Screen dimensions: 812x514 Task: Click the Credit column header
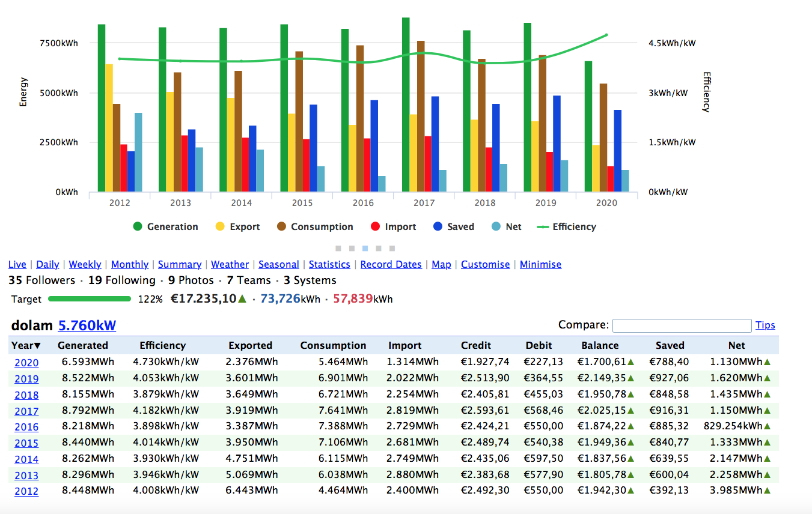(x=476, y=345)
